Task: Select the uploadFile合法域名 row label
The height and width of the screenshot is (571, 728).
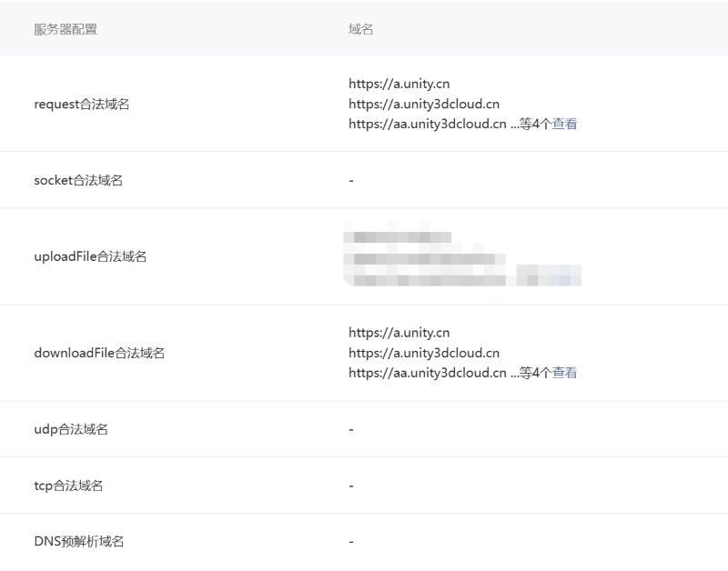Action: 90,256
